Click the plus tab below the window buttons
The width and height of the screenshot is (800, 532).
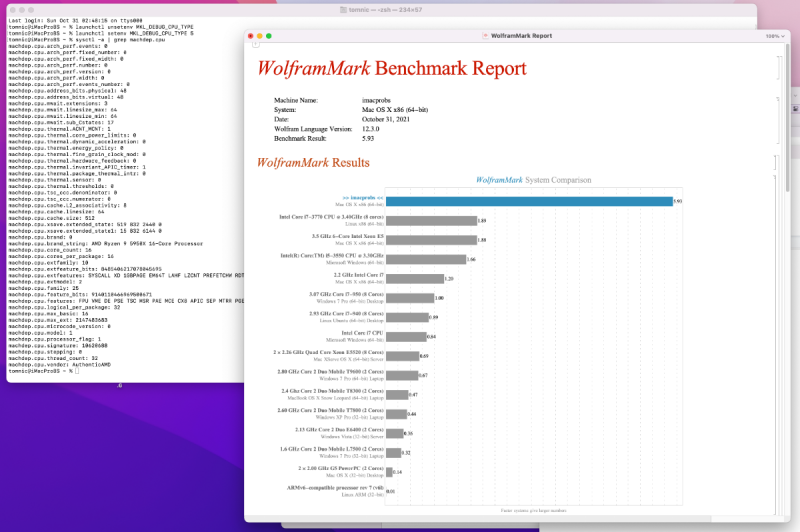(256, 45)
